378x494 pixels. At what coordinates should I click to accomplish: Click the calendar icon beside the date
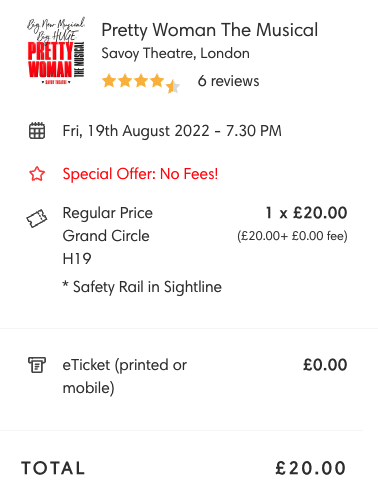37,130
